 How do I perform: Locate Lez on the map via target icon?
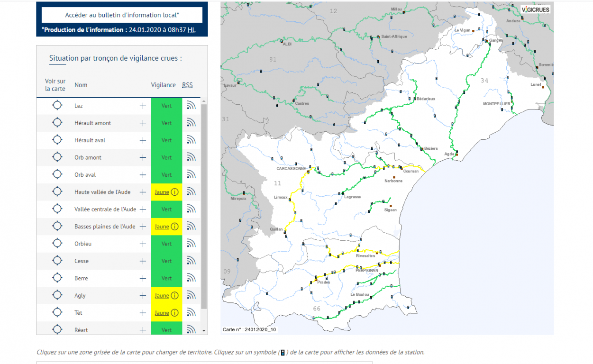[57, 106]
